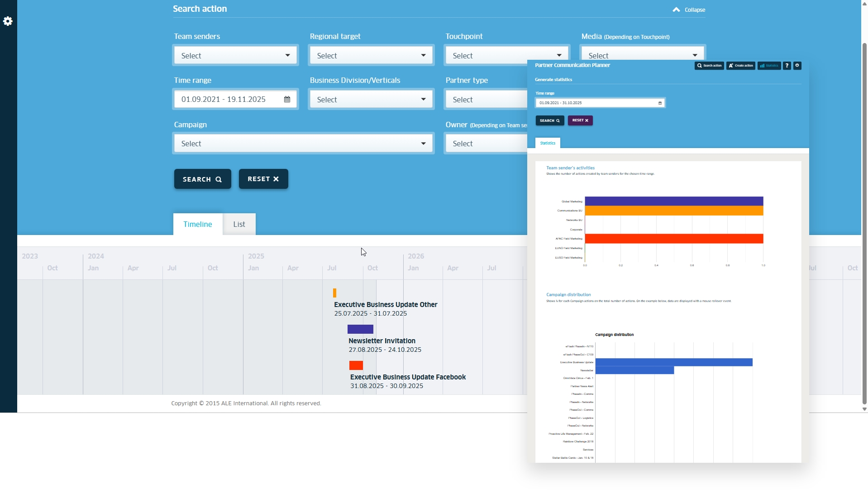This screenshot has width=868, height=499.
Task: Select the Timeline tab
Action: click(x=198, y=224)
